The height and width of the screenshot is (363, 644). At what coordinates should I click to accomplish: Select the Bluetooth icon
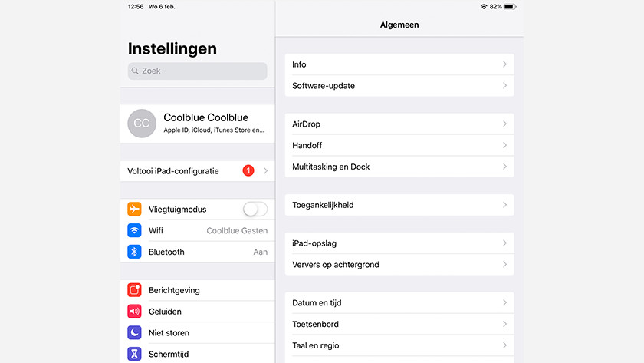[134, 252]
